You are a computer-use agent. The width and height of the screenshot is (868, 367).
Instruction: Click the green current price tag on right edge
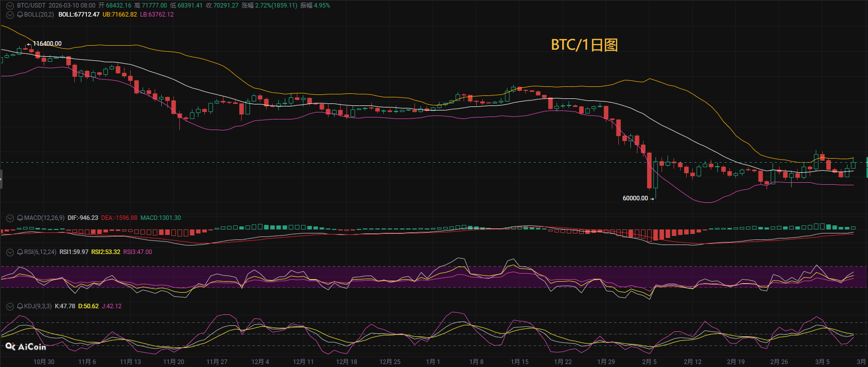[x=866, y=167]
